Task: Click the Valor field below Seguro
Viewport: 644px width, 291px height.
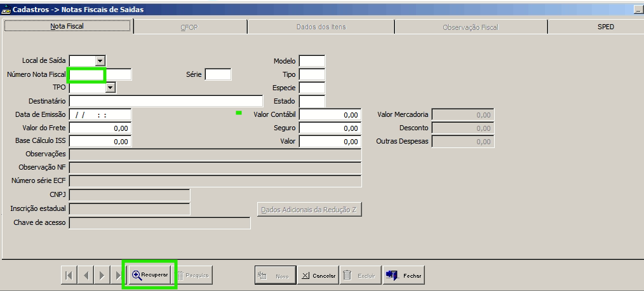Action: pos(330,142)
